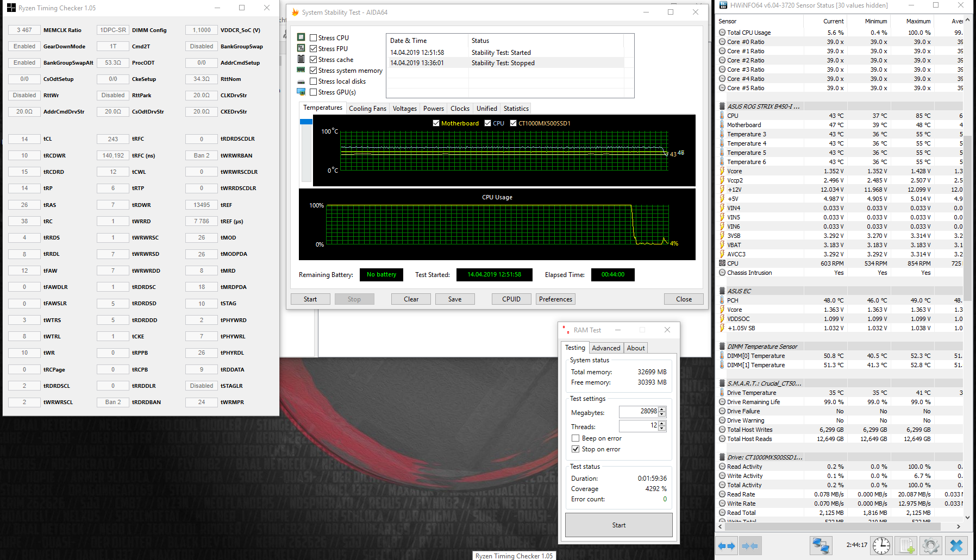The width and height of the screenshot is (976, 560).
Task: Open HWiNFO sensor settings gear icon
Action: 930,546
